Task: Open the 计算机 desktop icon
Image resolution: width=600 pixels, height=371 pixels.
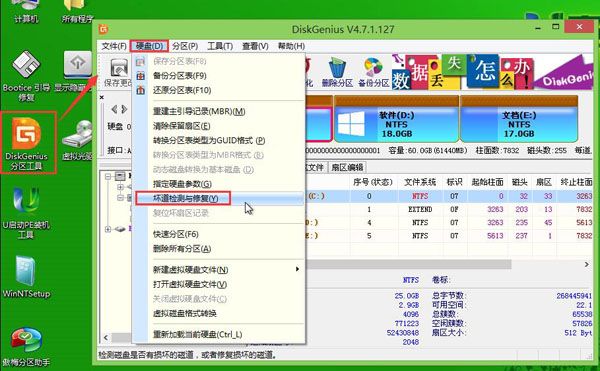Action: (26, 11)
